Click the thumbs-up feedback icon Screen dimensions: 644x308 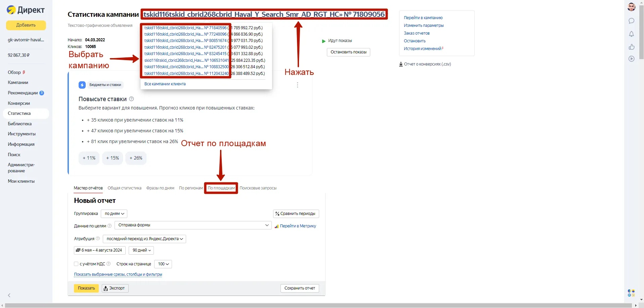tap(631, 47)
